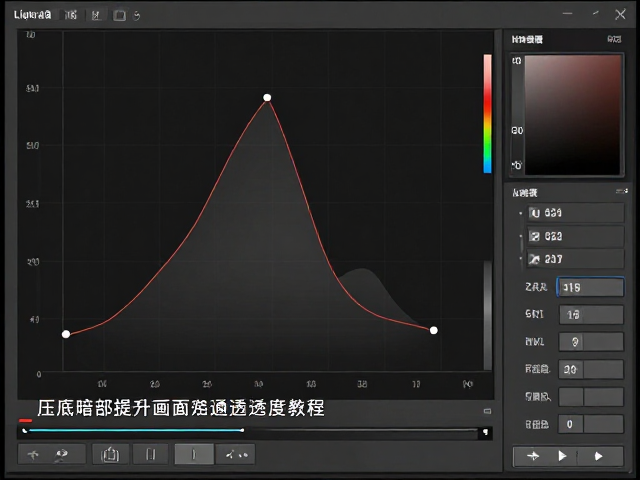
Task: Click the square icon in the title bar
Action: [x=120, y=16]
